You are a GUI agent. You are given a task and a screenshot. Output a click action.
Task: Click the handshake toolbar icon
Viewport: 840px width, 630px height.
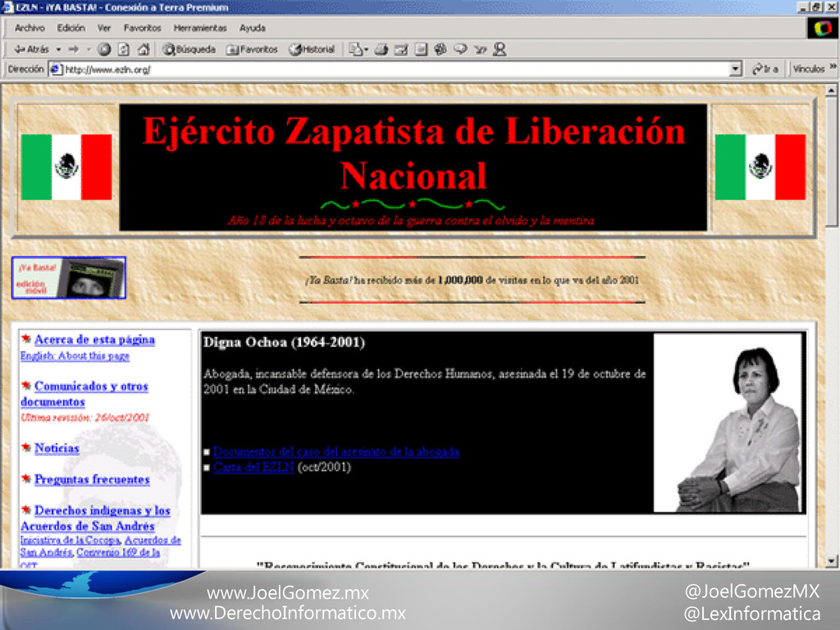[x=480, y=49]
